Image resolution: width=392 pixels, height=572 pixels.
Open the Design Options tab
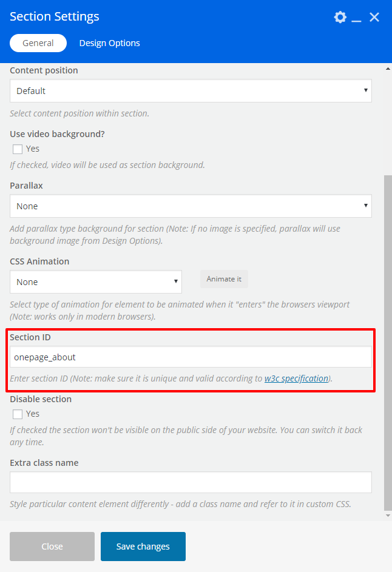coord(109,43)
